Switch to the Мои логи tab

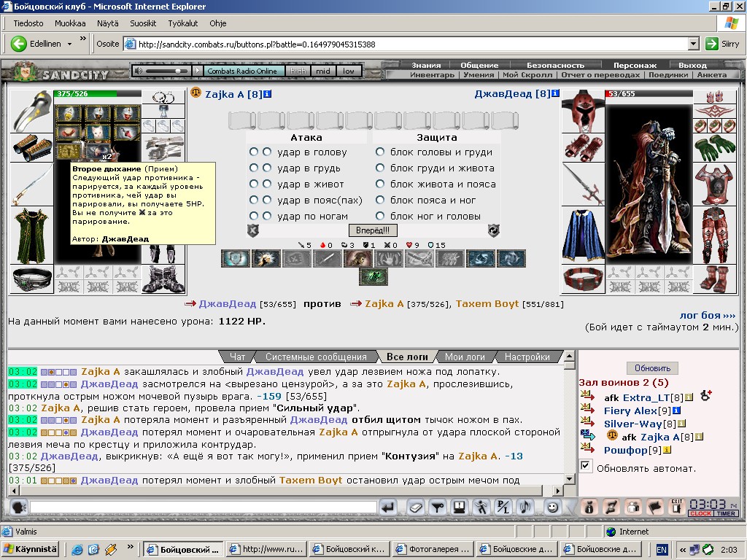[465, 357]
